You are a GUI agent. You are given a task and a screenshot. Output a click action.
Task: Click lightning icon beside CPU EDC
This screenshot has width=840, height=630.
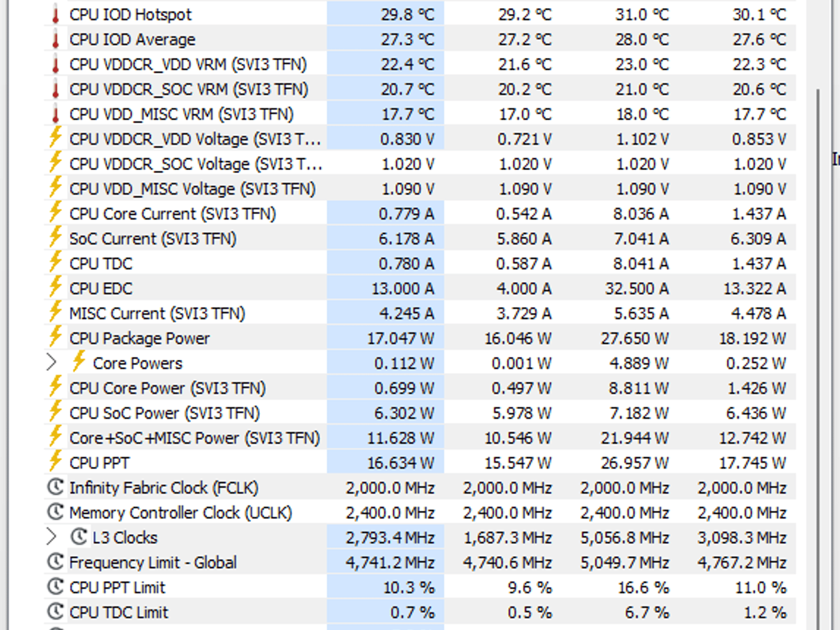coord(55,286)
